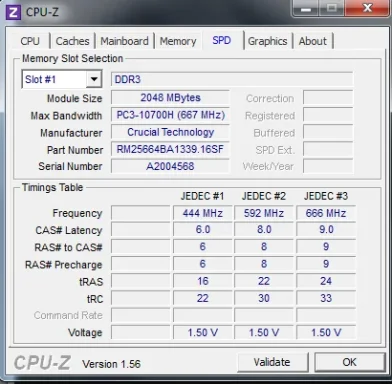Click the Part Number field RM25664BA1339.16SF
This screenshot has width=392, height=384.
[x=170, y=149]
